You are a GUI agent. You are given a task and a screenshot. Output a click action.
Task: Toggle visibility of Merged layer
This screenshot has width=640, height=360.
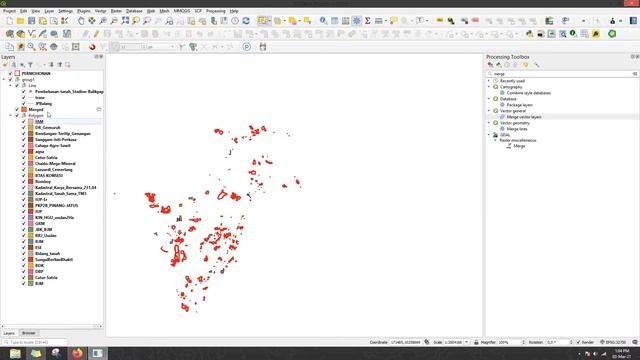point(17,109)
